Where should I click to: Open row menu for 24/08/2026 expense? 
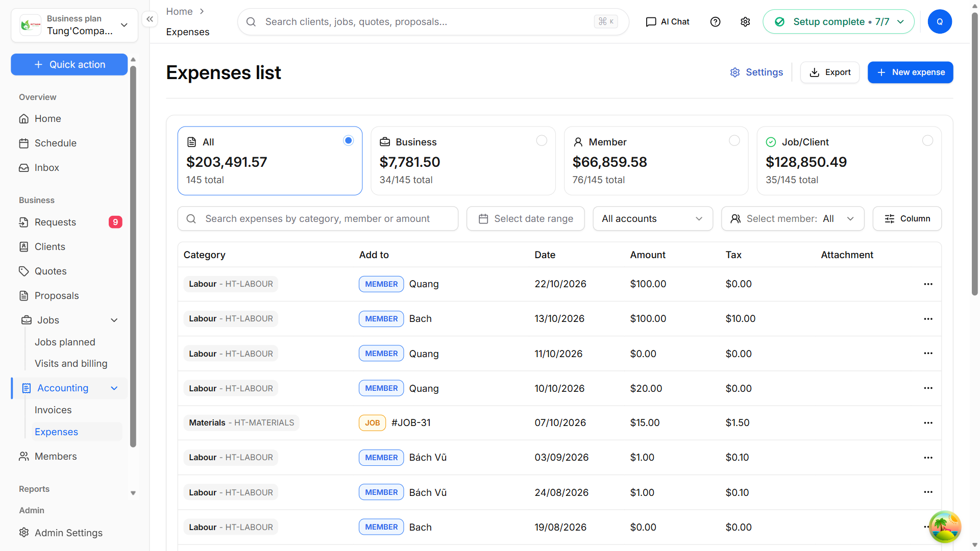tap(928, 492)
